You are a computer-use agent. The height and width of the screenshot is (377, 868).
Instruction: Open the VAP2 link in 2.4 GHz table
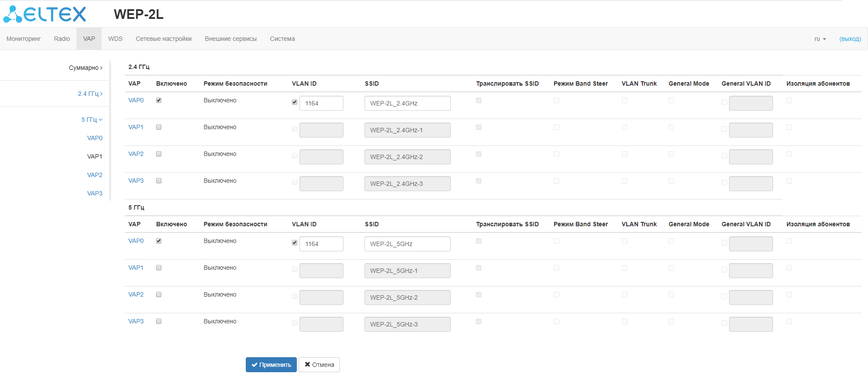click(x=136, y=154)
